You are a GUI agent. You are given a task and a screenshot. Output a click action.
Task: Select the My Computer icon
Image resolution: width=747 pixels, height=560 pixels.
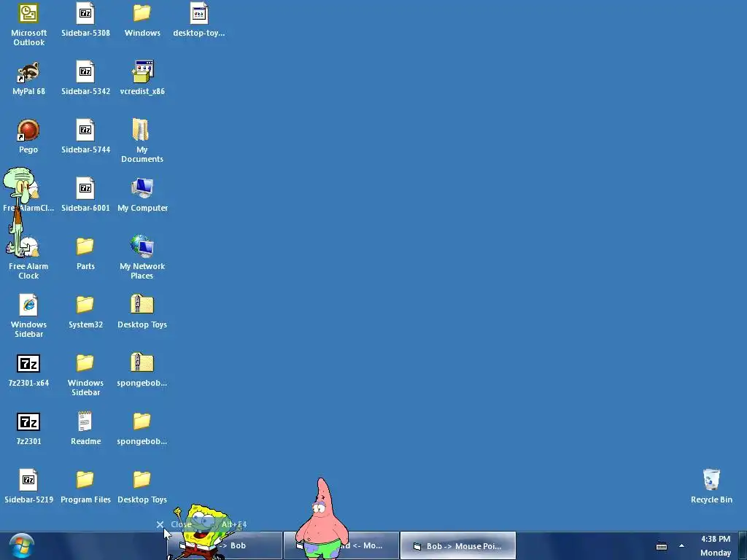tap(142, 189)
